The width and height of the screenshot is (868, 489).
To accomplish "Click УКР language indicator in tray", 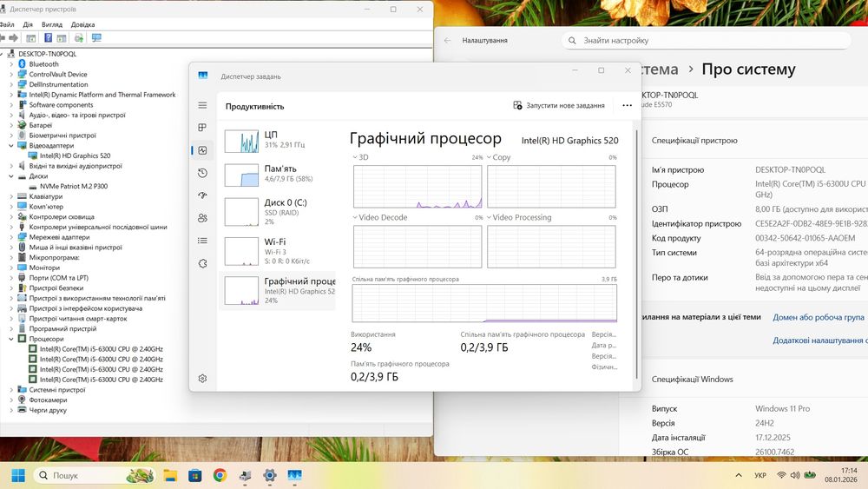I will tap(760, 475).
